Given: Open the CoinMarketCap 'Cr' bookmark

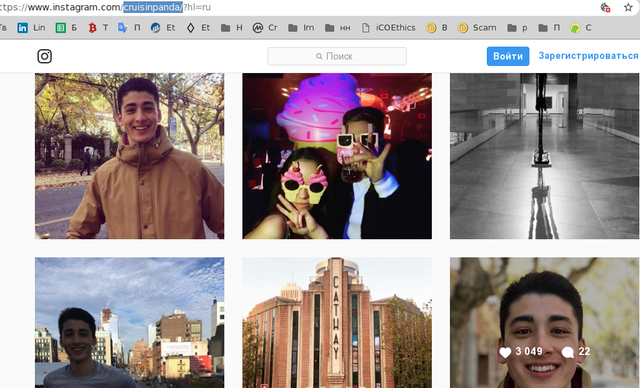Looking at the screenshot, I should click(265, 28).
